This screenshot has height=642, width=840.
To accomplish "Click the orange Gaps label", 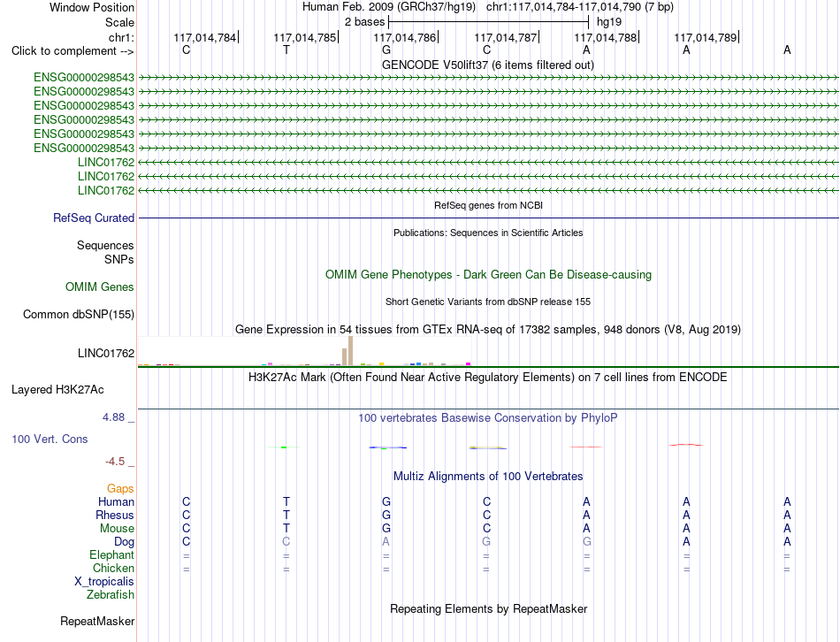I will click(120, 488).
